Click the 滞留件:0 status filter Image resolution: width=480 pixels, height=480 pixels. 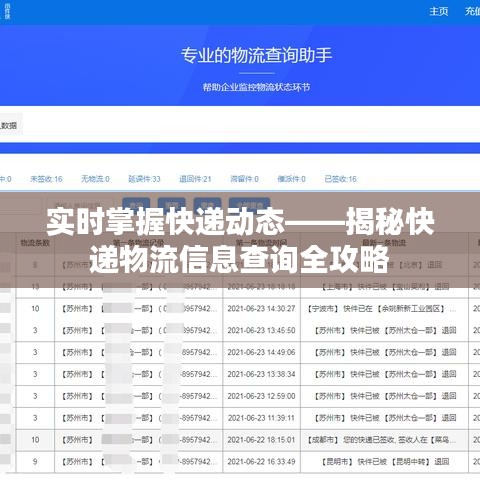(244, 179)
